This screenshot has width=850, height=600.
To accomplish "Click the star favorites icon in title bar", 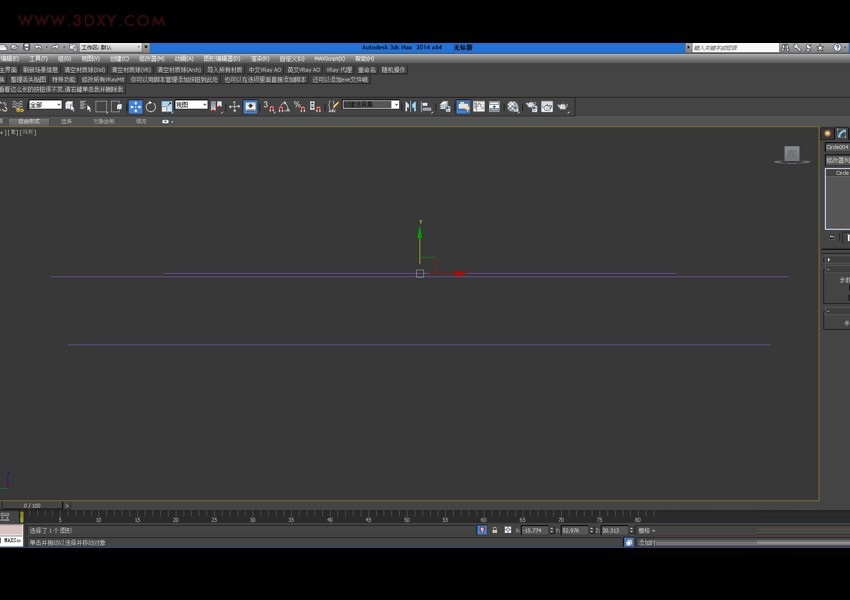I will [x=820, y=48].
